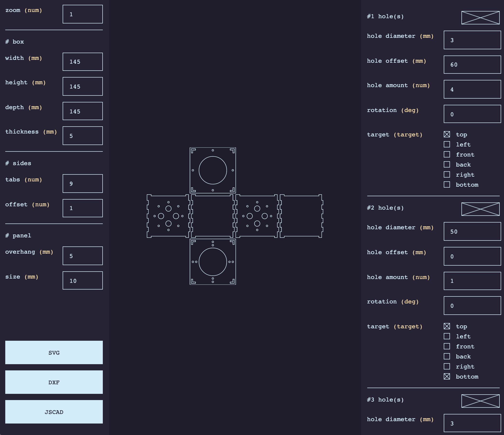Screen dimensions: 504x435
Task: Focus #1 hole offset field showing 60
Action: coord(472,65)
